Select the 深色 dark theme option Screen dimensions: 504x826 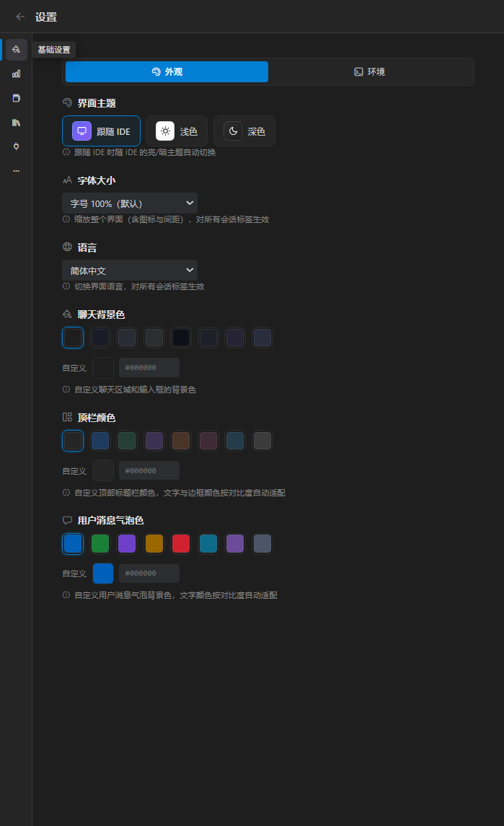pyautogui.click(x=244, y=131)
